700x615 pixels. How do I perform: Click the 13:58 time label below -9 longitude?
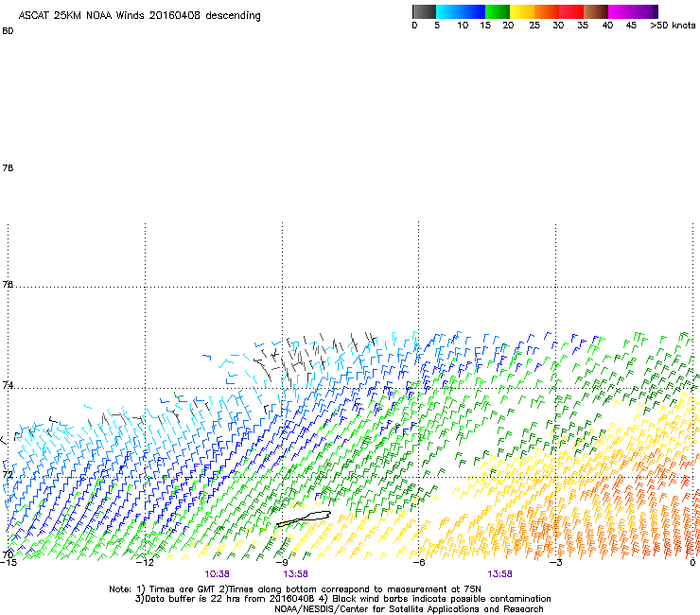point(295,574)
